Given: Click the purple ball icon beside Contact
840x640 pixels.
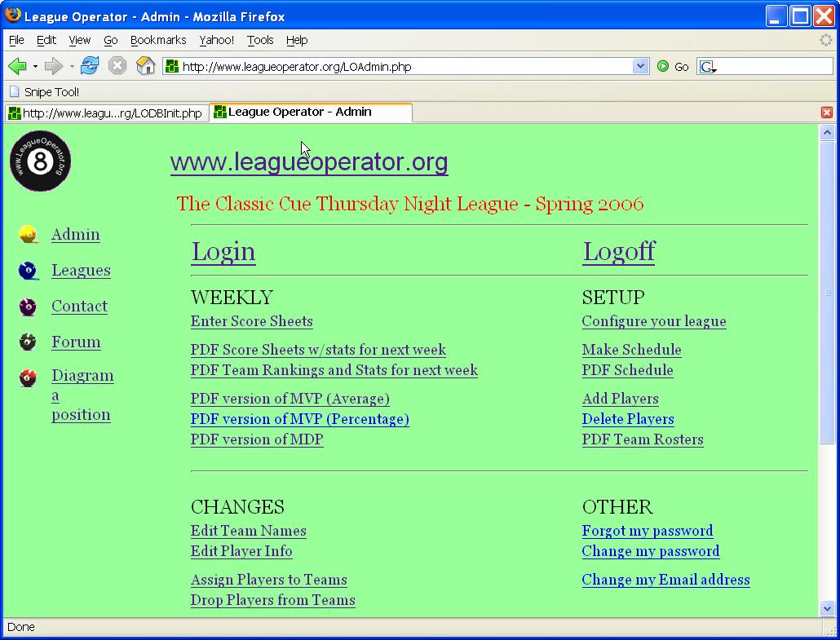Looking at the screenshot, I should point(29,307).
